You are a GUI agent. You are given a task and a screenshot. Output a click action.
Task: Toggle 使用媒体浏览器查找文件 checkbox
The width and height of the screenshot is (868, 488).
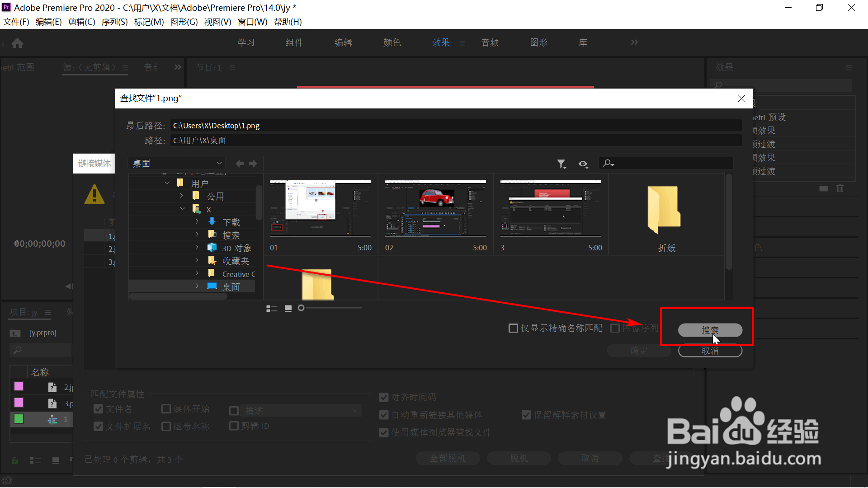point(384,432)
